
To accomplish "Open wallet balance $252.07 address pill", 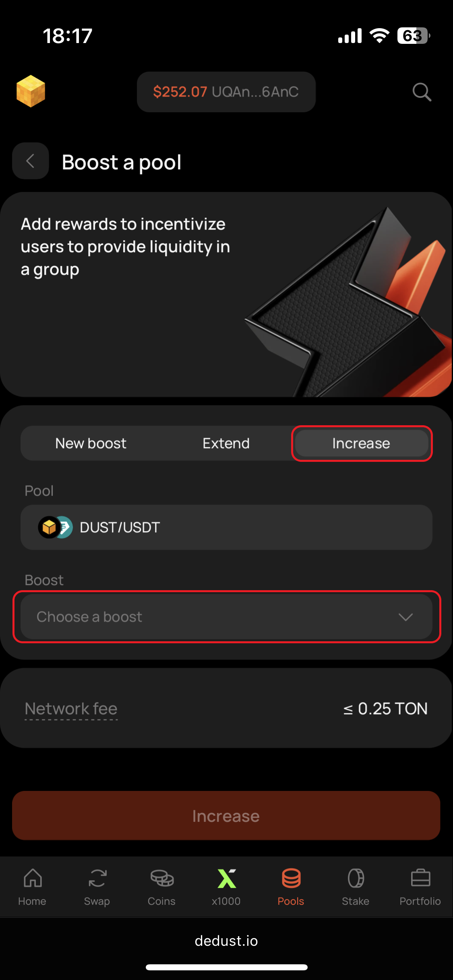I will pyautogui.click(x=226, y=92).
